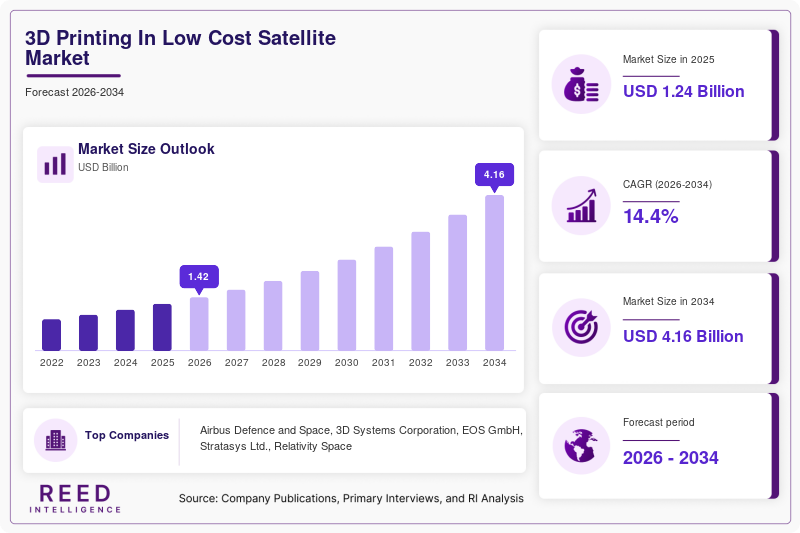Click the money bag icon beside Market Size 2025

pyautogui.click(x=581, y=84)
